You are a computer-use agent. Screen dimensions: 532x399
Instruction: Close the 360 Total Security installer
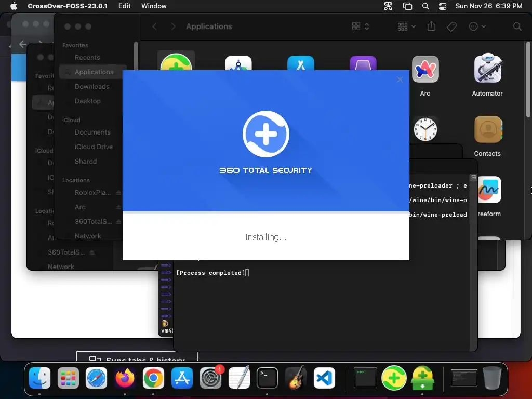point(400,79)
